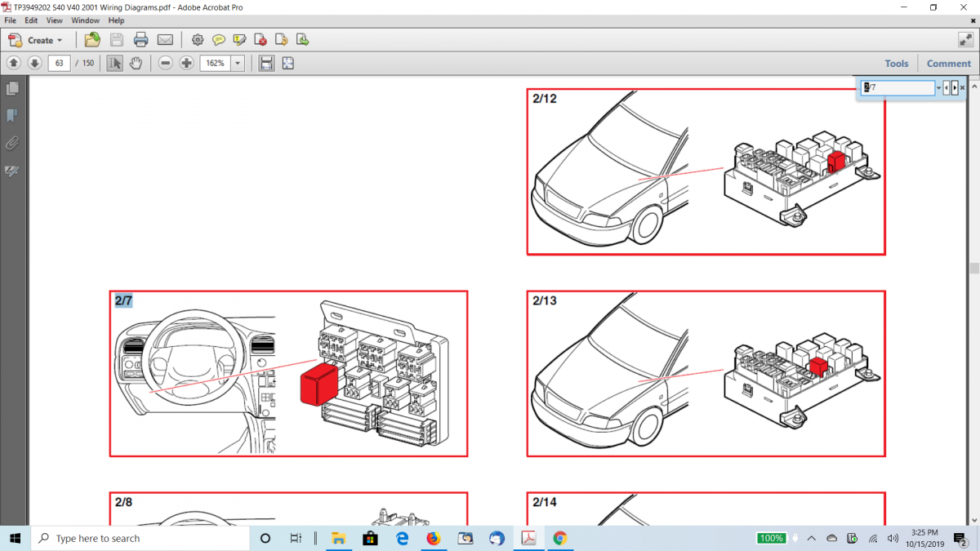Show the Page Thumbnails panel

click(12, 88)
